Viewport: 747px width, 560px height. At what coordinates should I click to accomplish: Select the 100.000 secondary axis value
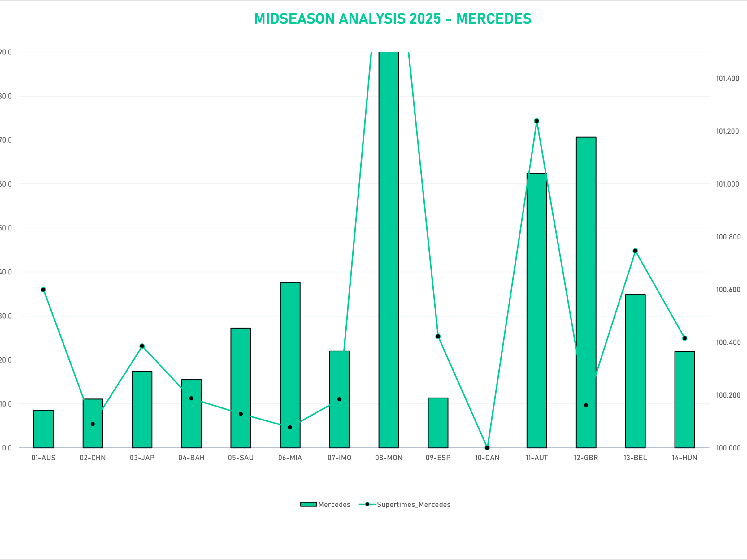click(x=728, y=448)
